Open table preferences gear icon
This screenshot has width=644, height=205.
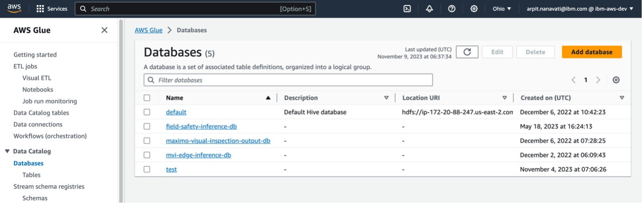(616, 80)
